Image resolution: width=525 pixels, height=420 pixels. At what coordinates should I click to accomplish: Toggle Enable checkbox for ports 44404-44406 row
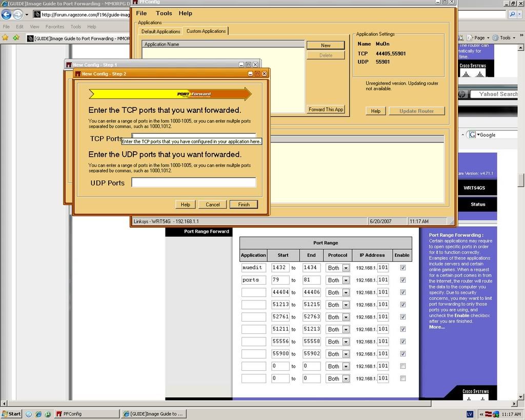(x=402, y=292)
